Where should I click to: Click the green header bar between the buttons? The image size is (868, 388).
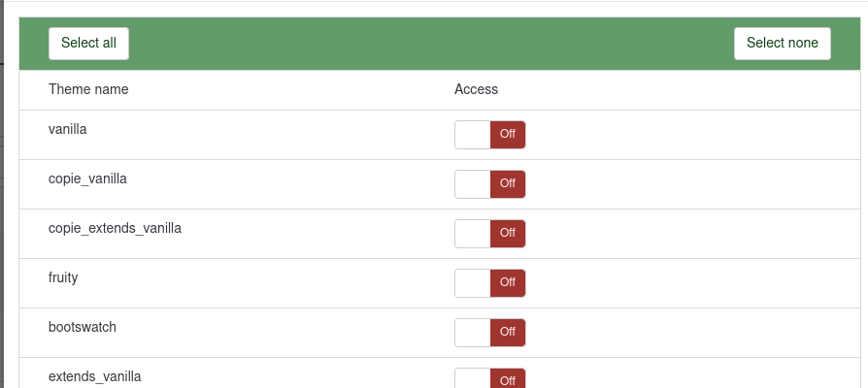427,44
